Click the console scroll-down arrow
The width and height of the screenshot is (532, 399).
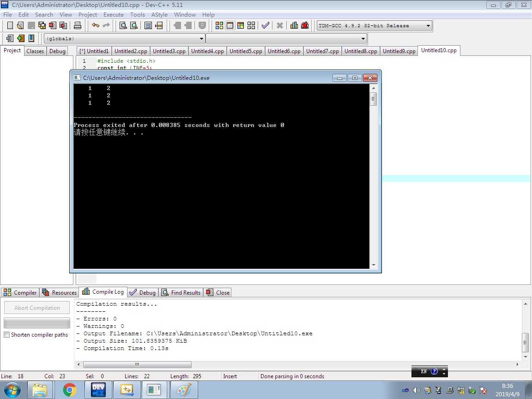click(373, 265)
